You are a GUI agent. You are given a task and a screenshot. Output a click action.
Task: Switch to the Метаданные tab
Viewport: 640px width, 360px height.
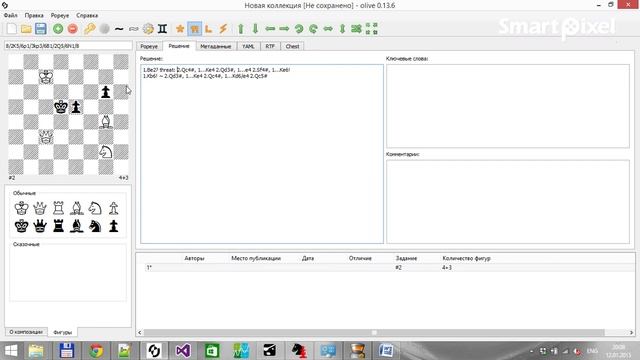tap(216, 46)
